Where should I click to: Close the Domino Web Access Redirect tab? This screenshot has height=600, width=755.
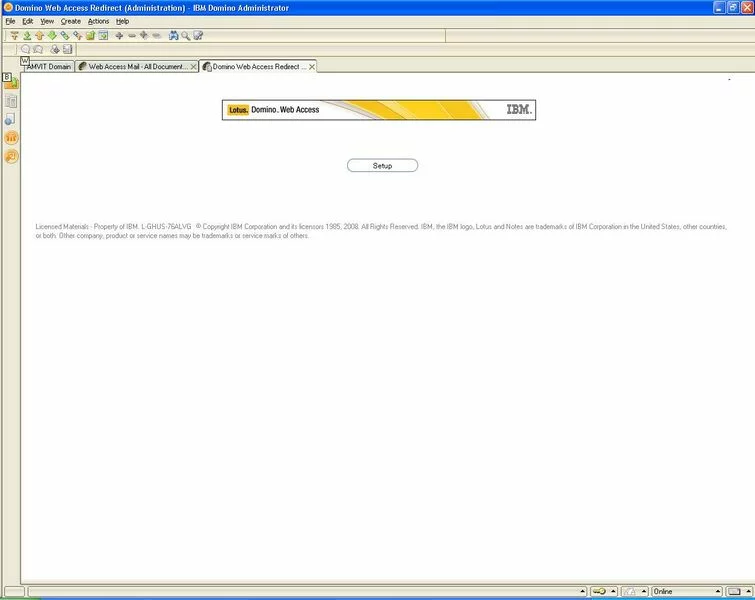[311, 67]
